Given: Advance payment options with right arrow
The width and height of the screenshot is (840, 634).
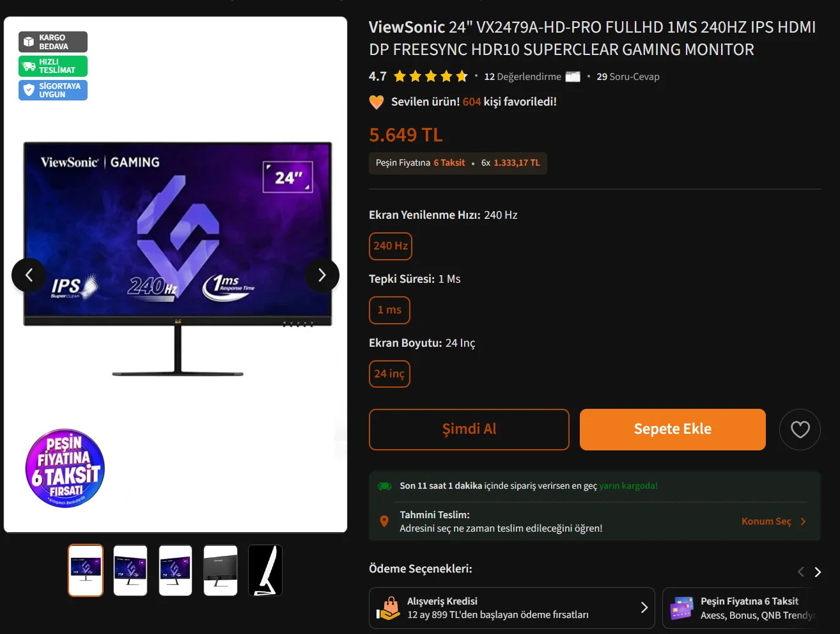Looking at the screenshot, I should point(817,572).
